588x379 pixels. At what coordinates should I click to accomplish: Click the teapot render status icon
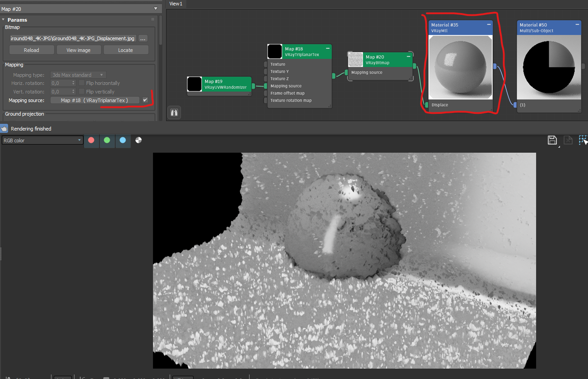(x=4, y=128)
